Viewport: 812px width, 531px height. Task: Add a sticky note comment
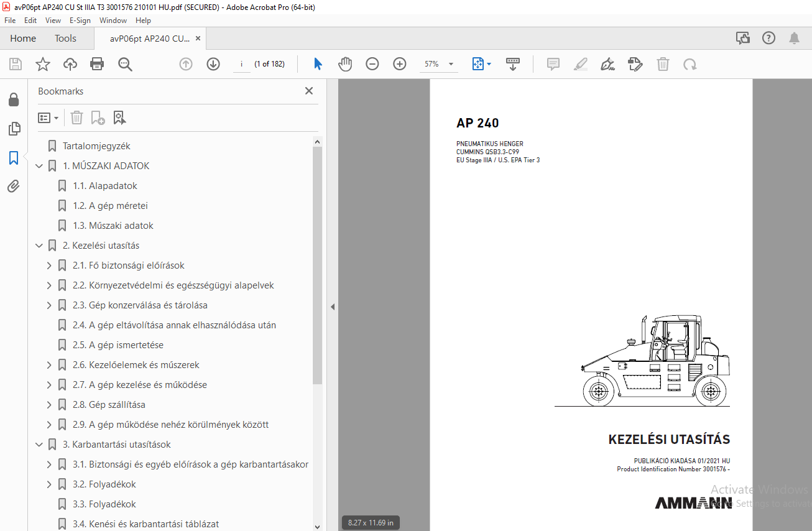pyautogui.click(x=553, y=64)
